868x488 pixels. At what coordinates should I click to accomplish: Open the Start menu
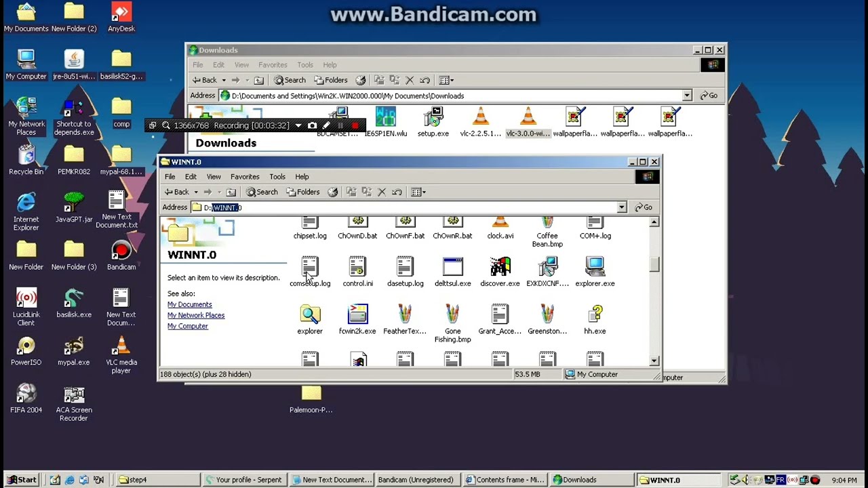point(21,480)
